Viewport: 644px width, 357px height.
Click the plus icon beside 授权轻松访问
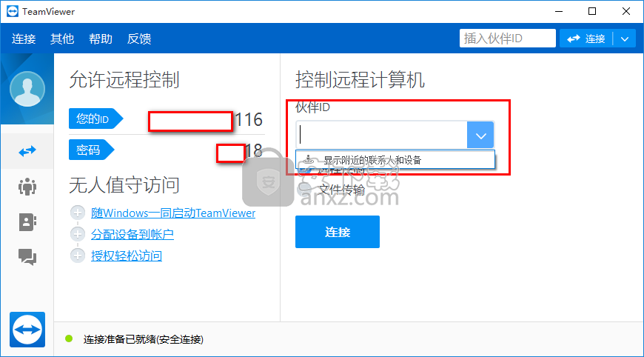(x=77, y=256)
